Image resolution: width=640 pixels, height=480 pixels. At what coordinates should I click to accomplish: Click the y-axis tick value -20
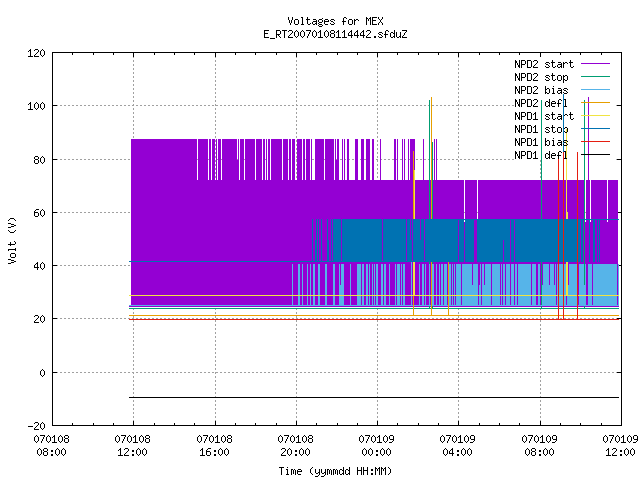pos(36,426)
